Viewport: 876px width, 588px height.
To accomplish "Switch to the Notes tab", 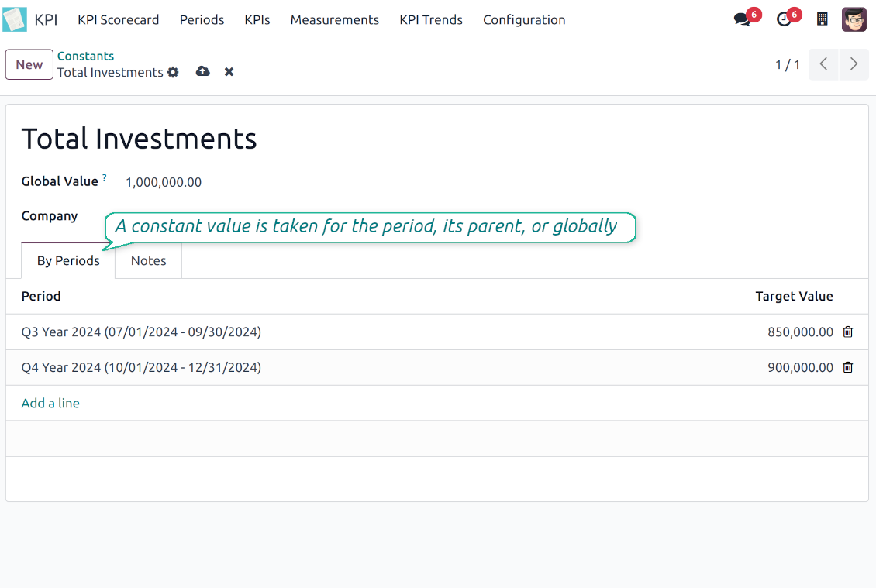I will click(x=148, y=260).
